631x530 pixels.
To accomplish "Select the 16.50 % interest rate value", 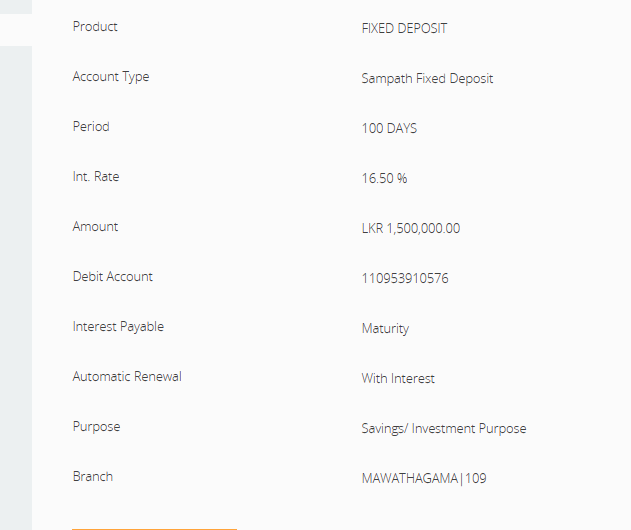I will tap(384, 179).
